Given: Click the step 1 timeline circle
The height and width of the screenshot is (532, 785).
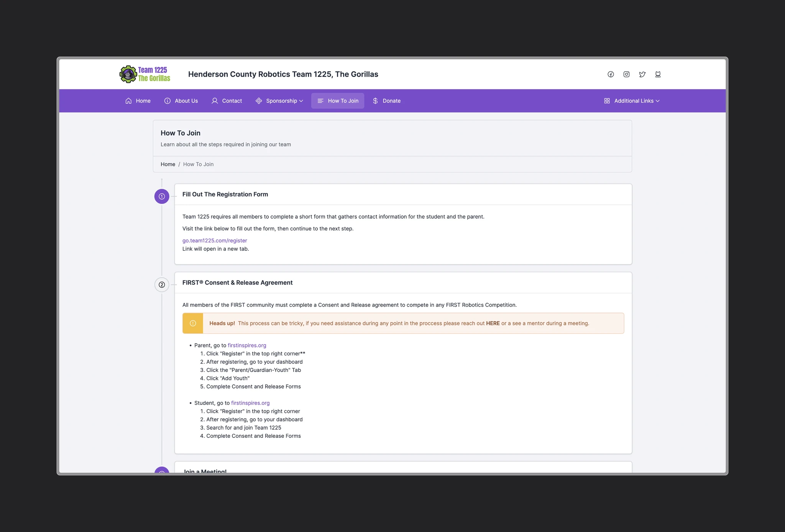Looking at the screenshot, I should click(x=162, y=196).
